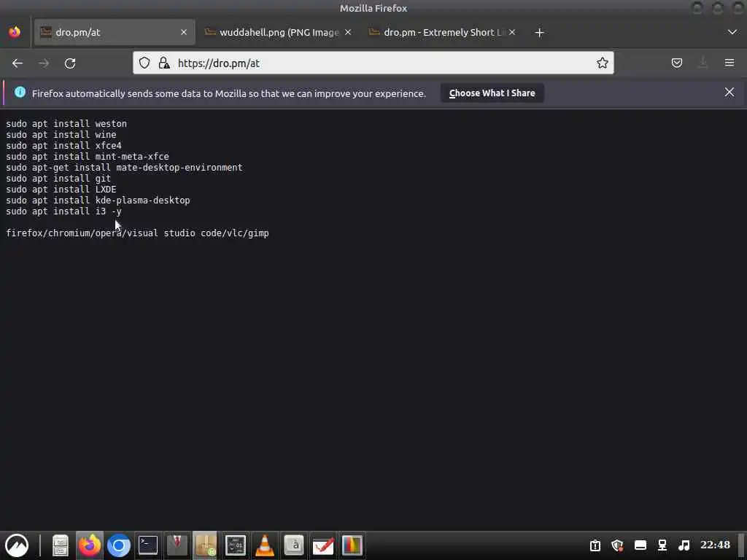Click the keyboard tray icon
Image resolution: width=747 pixels, height=560 pixels.
click(640, 545)
